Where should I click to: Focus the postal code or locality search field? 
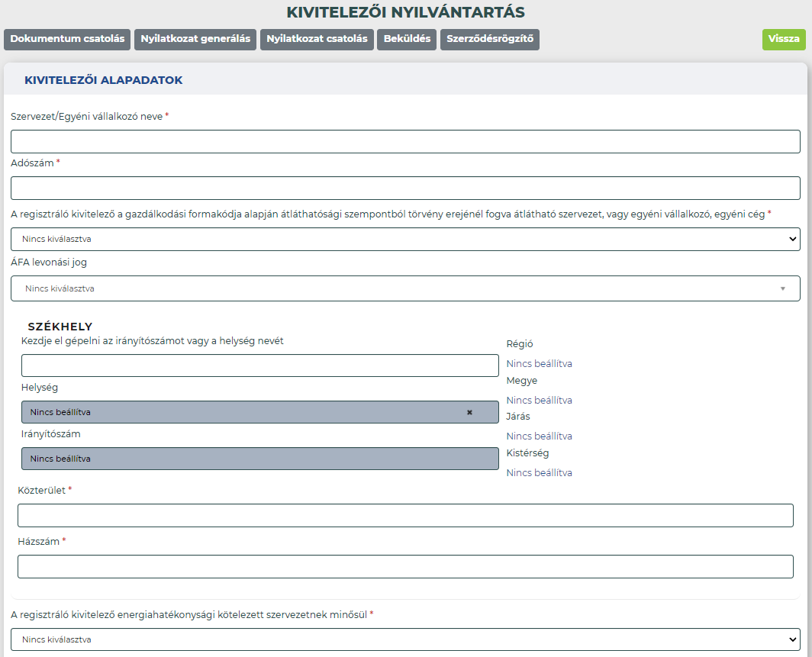(260, 366)
